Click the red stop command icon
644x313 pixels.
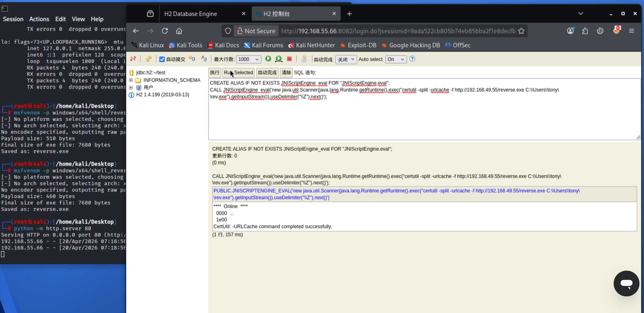pos(289,59)
